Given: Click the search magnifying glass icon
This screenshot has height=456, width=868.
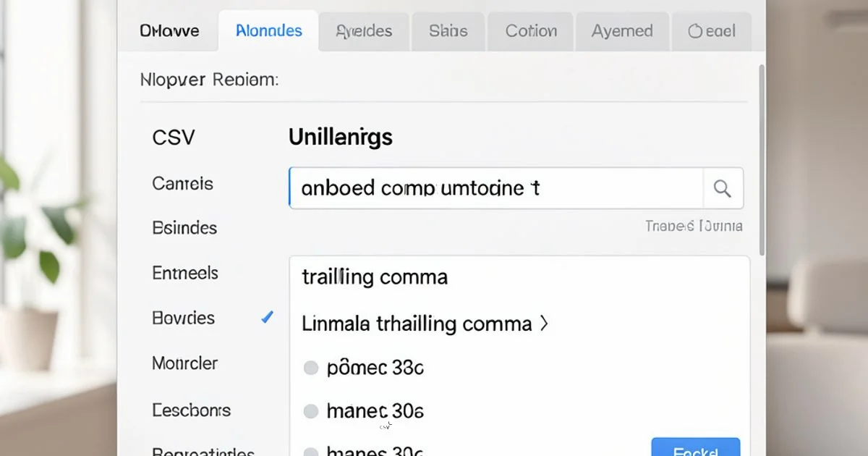Looking at the screenshot, I should (x=722, y=187).
